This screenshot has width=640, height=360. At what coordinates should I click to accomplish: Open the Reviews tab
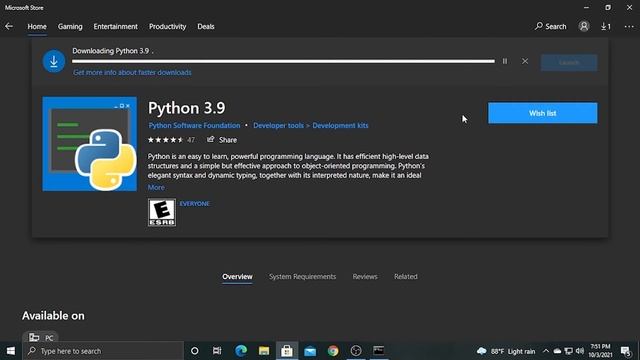click(x=365, y=277)
